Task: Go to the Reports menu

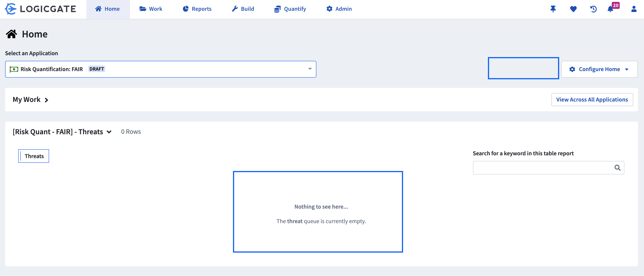Action: click(x=197, y=9)
